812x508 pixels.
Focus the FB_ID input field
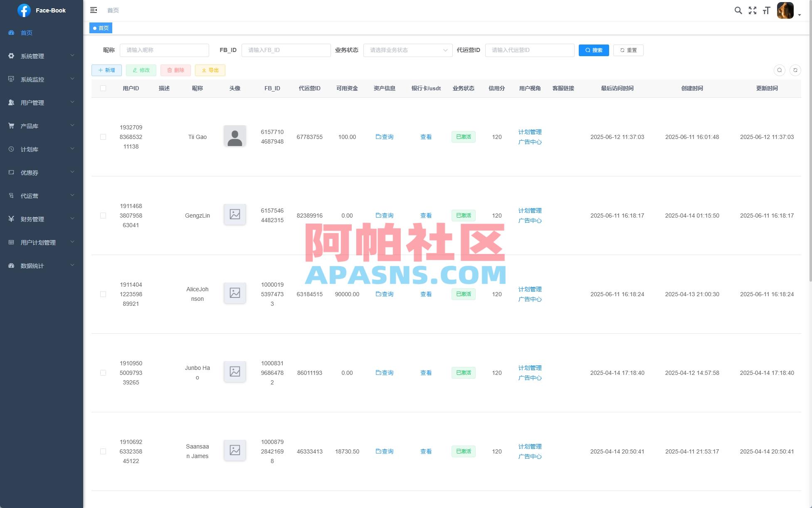(x=286, y=50)
